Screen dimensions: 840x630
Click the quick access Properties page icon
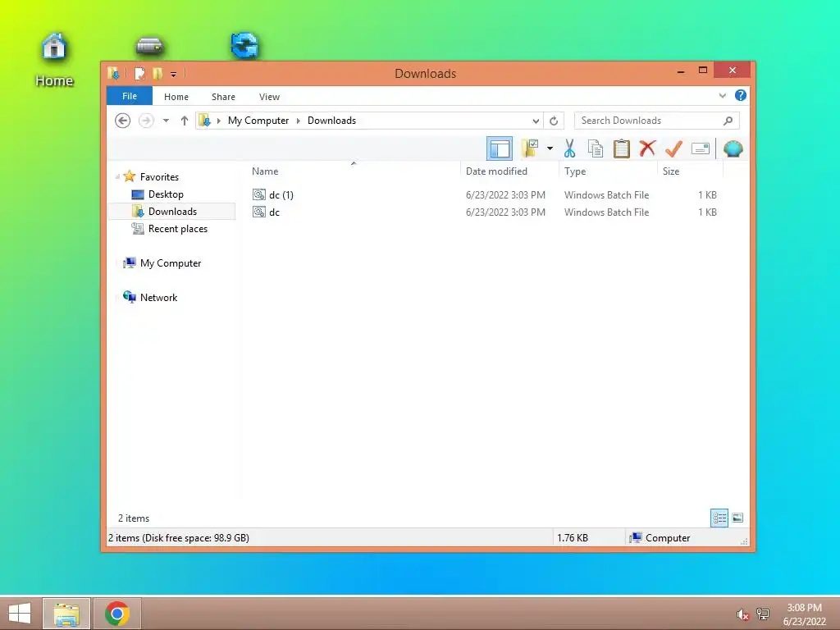point(139,73)
